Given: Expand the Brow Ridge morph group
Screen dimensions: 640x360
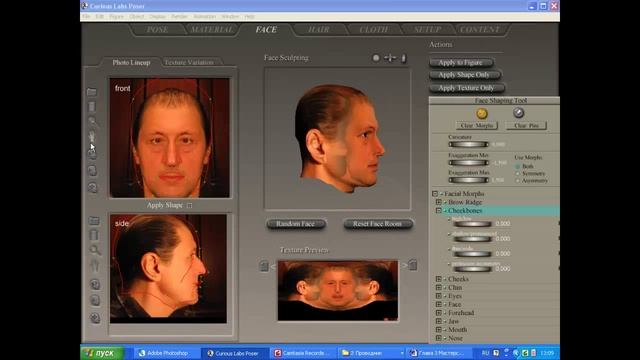Looking at the screenshot, I should [x=439, y=202].
